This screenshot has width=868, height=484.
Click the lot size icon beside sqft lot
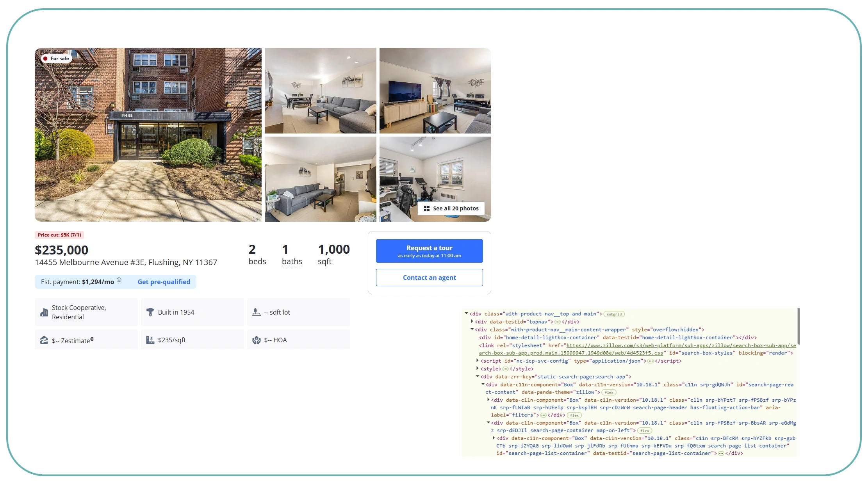256,312
